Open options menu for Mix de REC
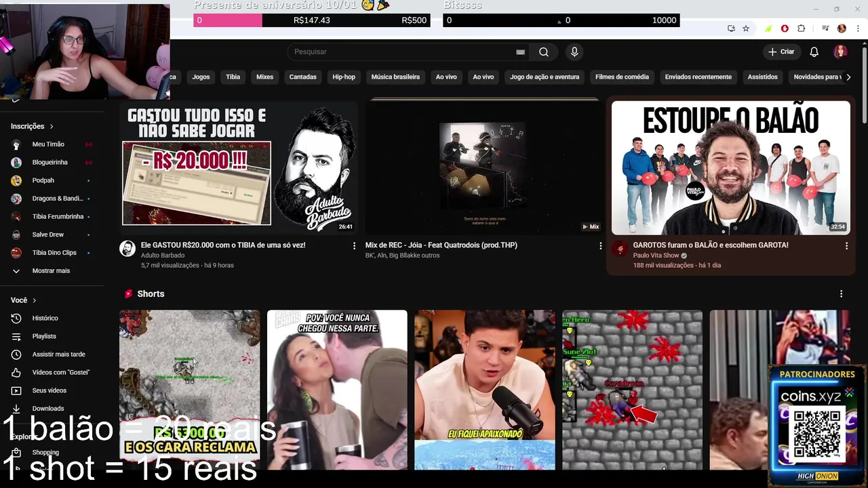Screen dimensions: 868x488 click(600, 246)
